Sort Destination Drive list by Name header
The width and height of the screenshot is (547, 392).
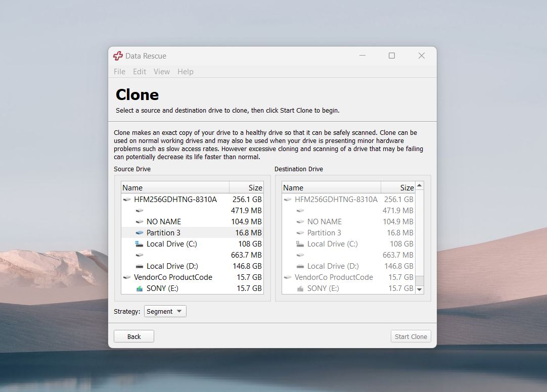[x=332, y=187]
